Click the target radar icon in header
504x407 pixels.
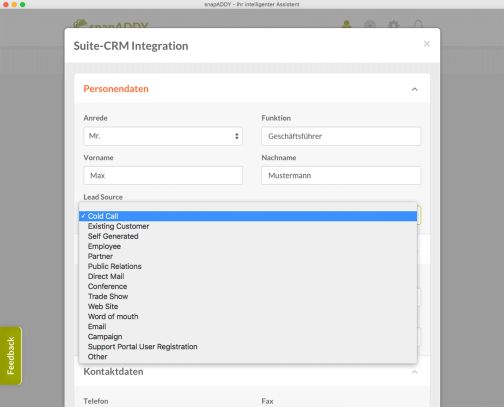point(370,24)
